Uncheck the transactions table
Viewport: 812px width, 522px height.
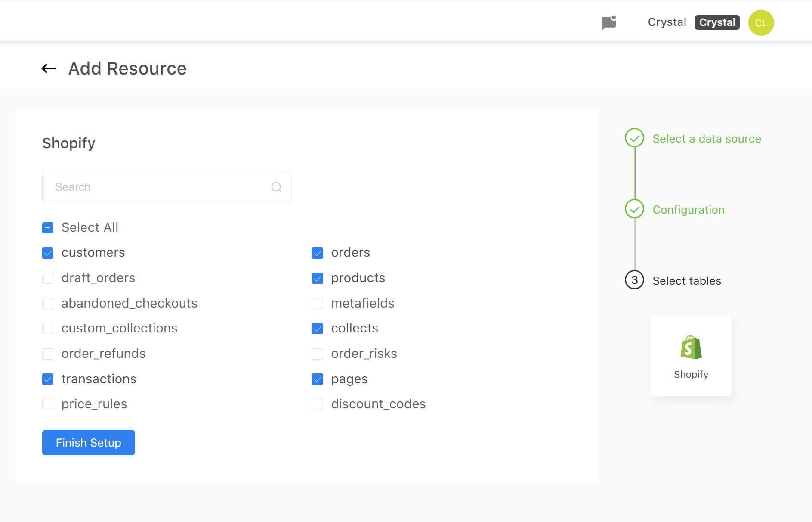click(x=48, y=379)
